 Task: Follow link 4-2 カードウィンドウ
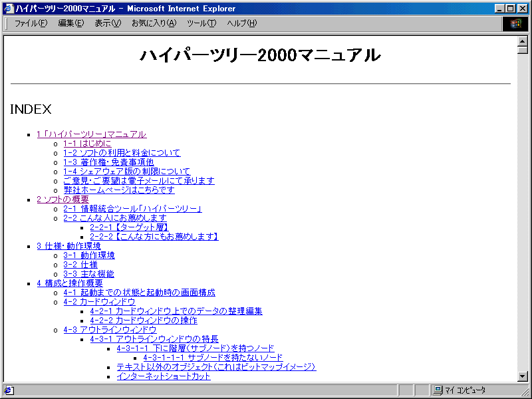[99, 302]
